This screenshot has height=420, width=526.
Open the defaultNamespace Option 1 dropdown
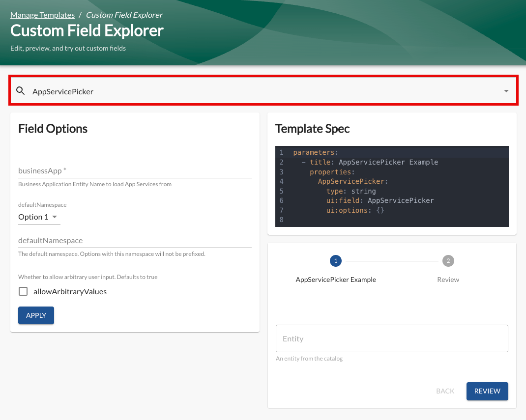pos(39,217)
